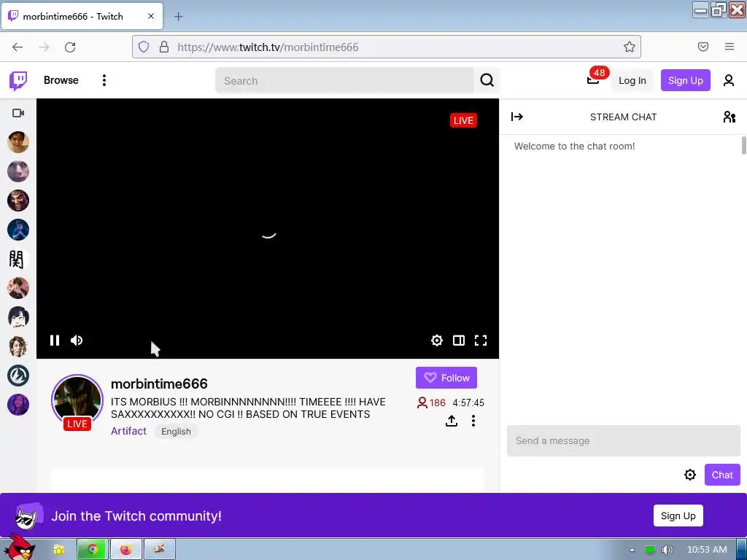Screen dimensions: 747x560
Task: Pause the live stream
Action: 55,340
